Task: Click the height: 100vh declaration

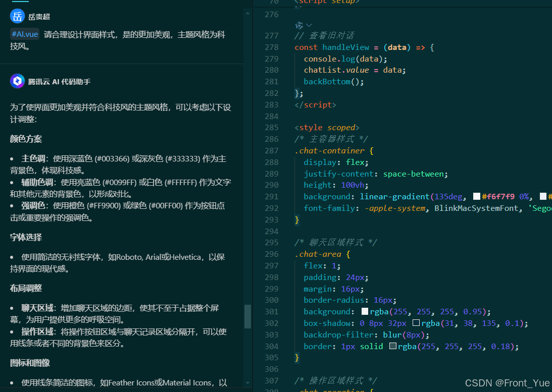Action: tap(336, 185)
